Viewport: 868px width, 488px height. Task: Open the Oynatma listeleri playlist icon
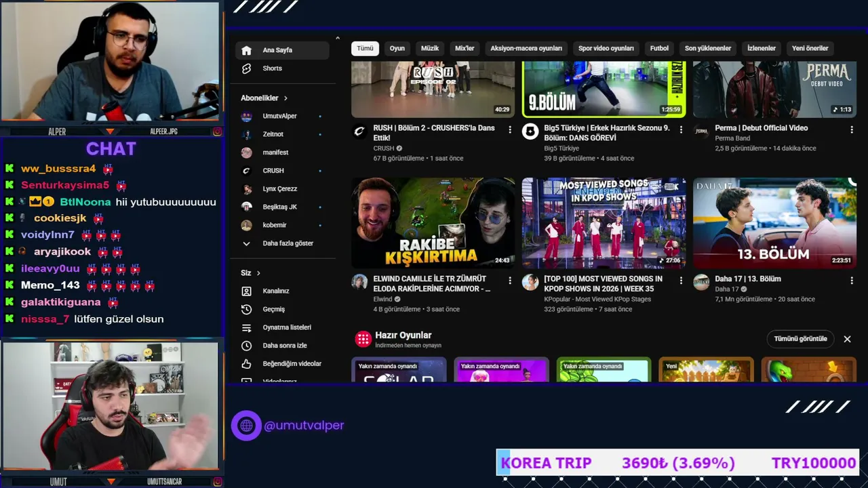(247, 327)
